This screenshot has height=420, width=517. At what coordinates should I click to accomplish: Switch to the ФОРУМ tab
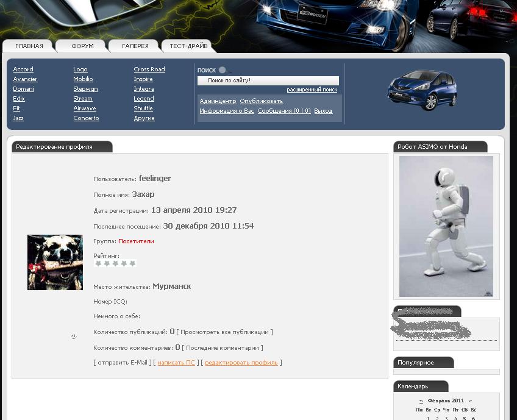[82, 46]
